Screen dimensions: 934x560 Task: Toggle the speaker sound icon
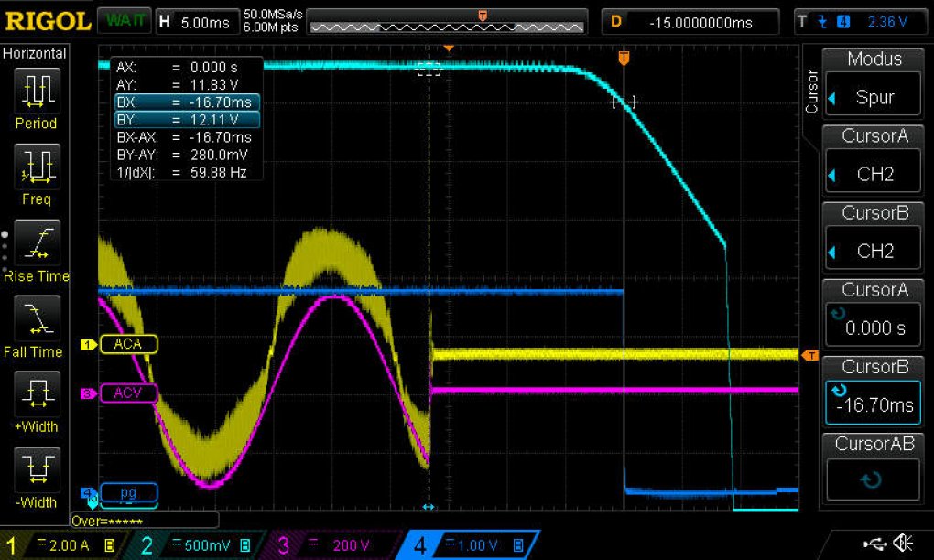[x=903, y=543]
